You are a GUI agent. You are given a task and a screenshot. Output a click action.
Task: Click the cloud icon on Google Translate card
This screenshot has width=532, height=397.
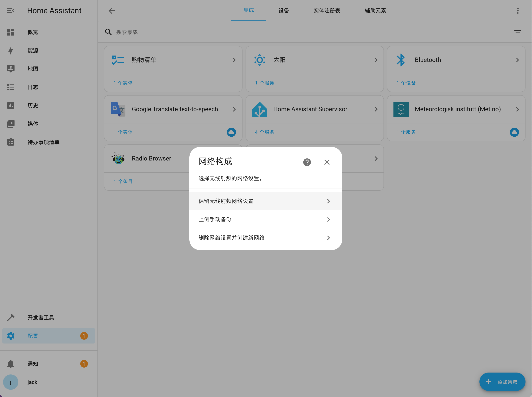231,132
